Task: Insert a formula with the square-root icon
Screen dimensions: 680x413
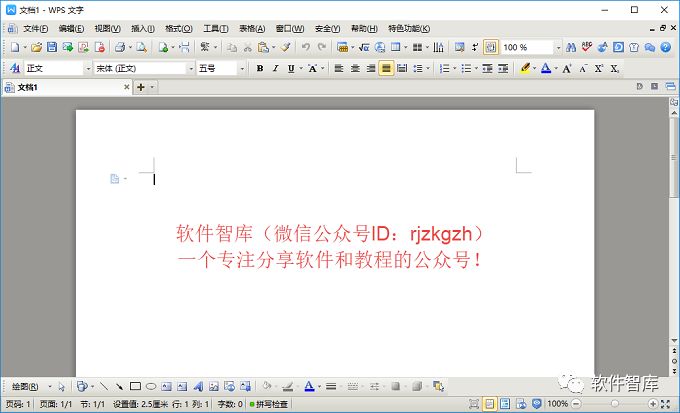Action: [364, 47]
